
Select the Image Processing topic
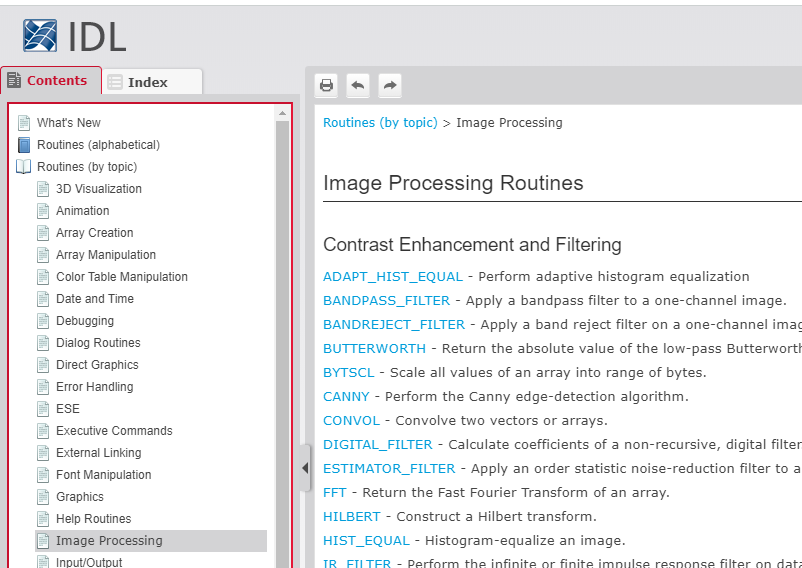pos(151,540)
